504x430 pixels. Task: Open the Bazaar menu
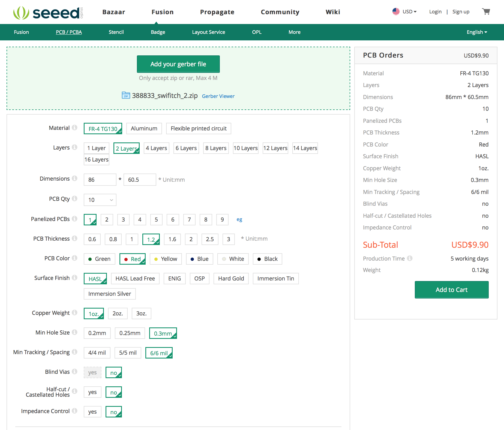pos(114,12)
